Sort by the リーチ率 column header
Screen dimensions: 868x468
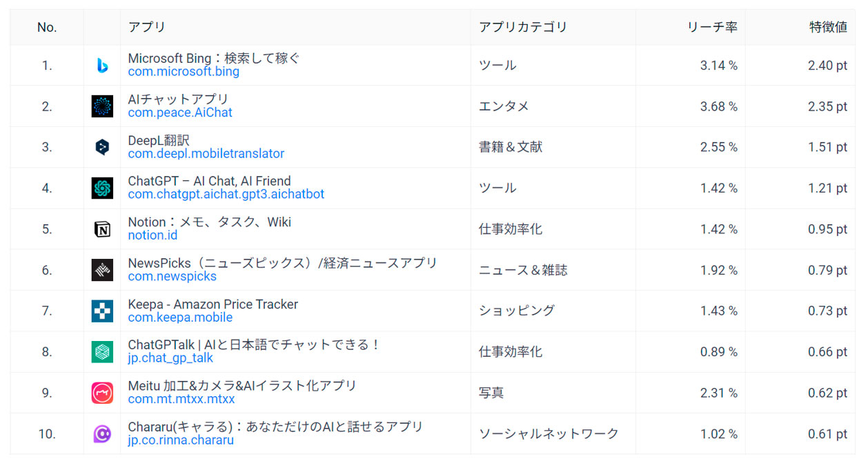tap(712, 28)
